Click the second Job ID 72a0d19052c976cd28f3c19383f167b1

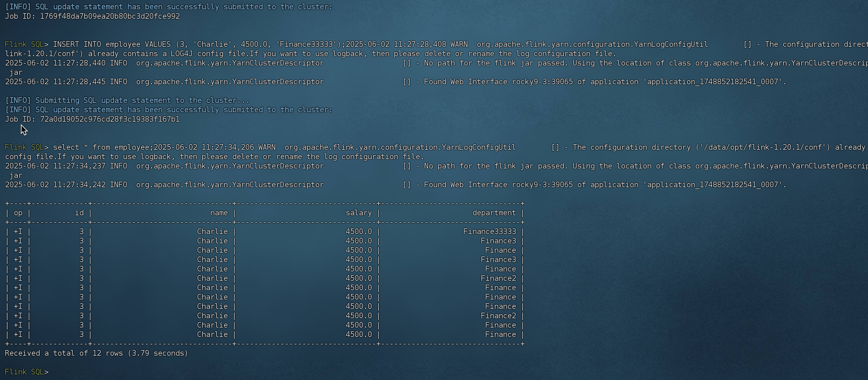click(110, 119)
